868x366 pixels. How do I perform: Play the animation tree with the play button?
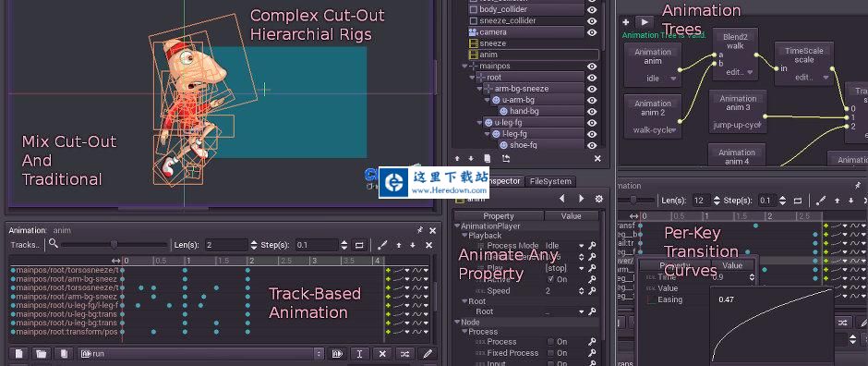(x=644, y=22)
